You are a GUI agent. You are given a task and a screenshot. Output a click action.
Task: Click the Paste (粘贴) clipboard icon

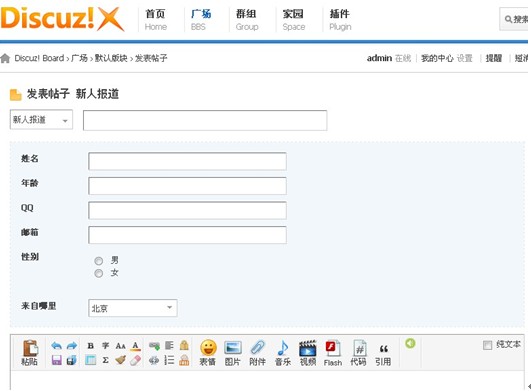(x=30, y=352)
